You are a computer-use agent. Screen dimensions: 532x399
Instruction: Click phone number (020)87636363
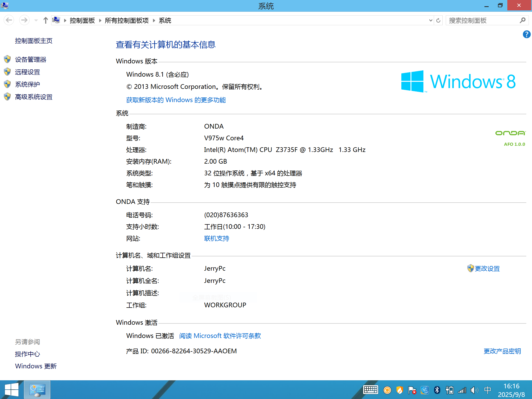coord(226,215)
